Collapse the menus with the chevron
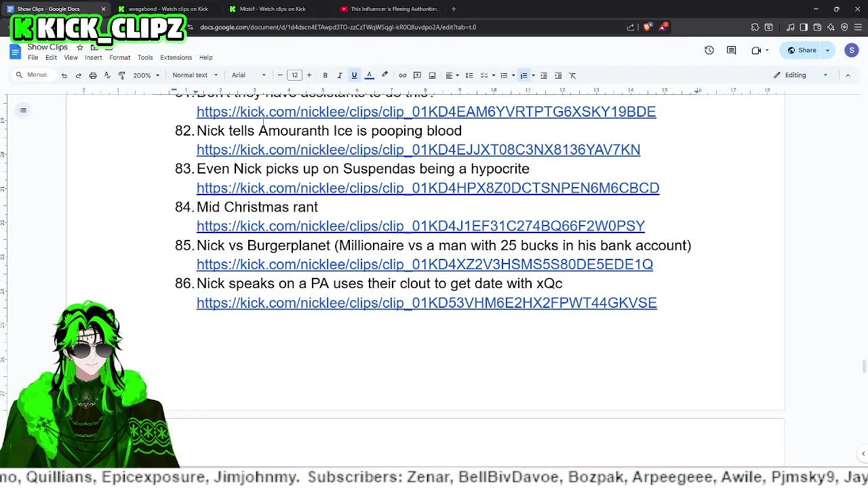Viewport: 868px width, 488px height. [848, 75]
